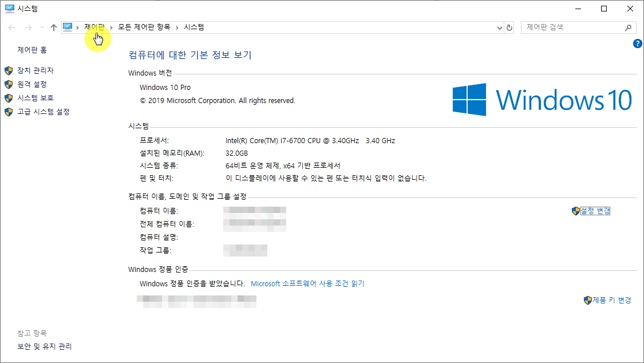Click 컴퓨터에 대한 기본 정보 보기 heading
The width and height of the screenshot is (644, 363).
coord(190,55)
